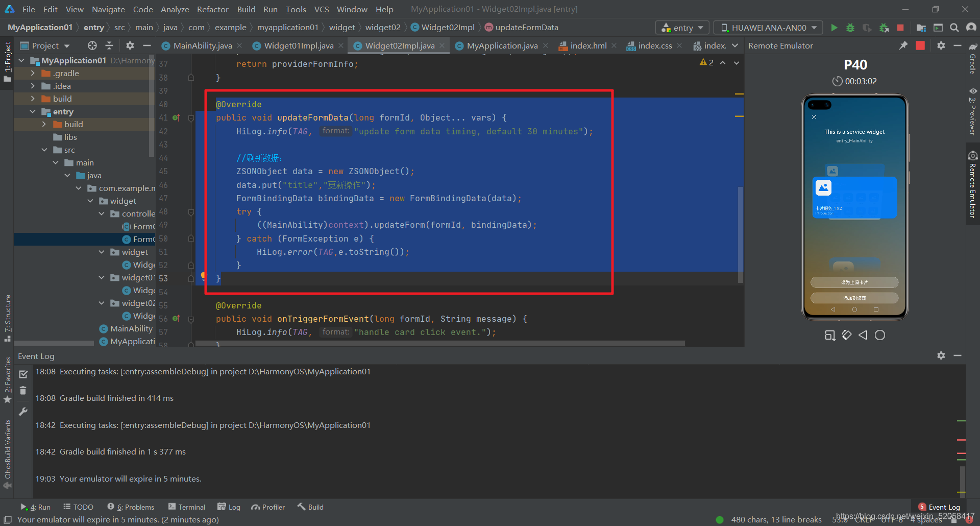Open Event Log gear settings
Viewport: 980px width, 526px height.
point(941,355)
